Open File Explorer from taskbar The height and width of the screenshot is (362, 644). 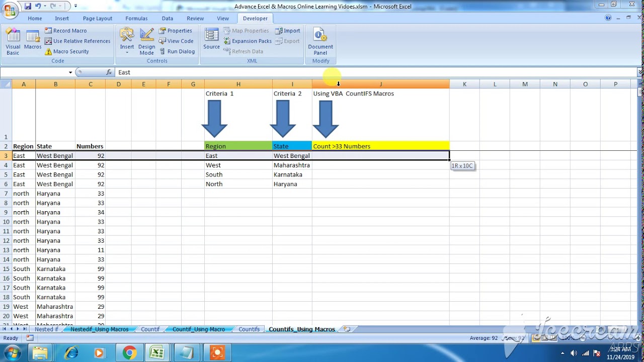[40, 353]
